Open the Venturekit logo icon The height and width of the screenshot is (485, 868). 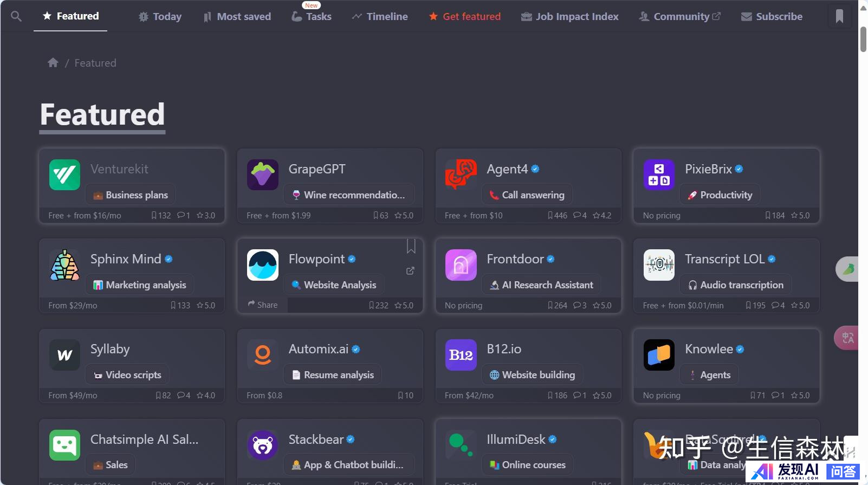[x=64, y=174]
